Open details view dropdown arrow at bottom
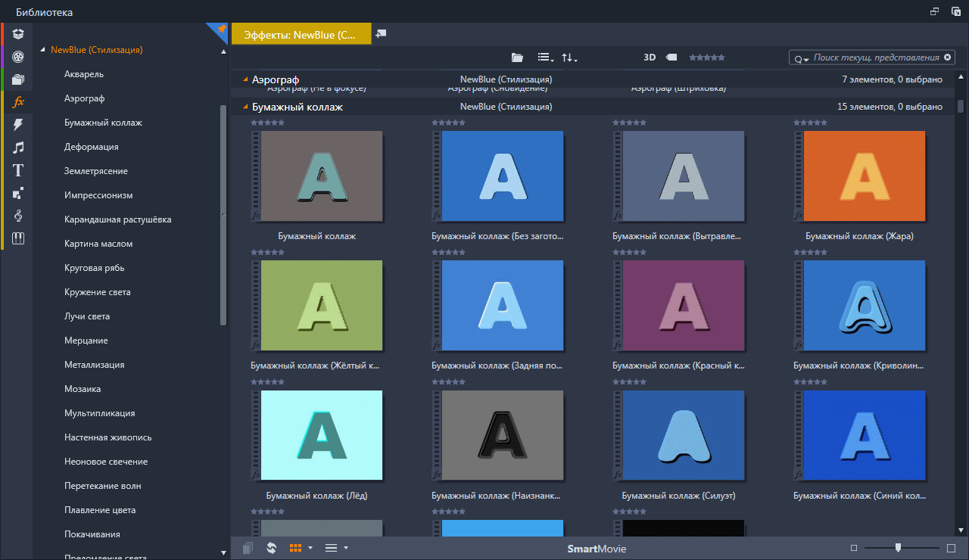969x560 pixels. coord(346,548)
